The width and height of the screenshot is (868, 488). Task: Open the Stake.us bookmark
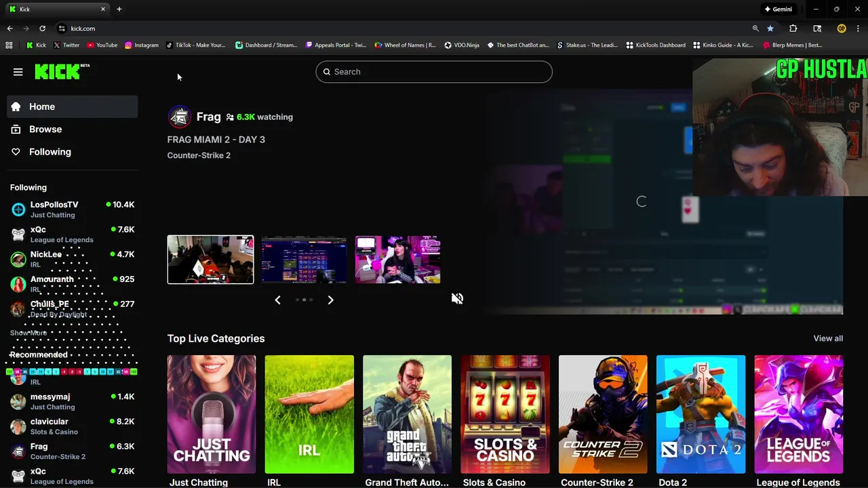tap(587, 45)
